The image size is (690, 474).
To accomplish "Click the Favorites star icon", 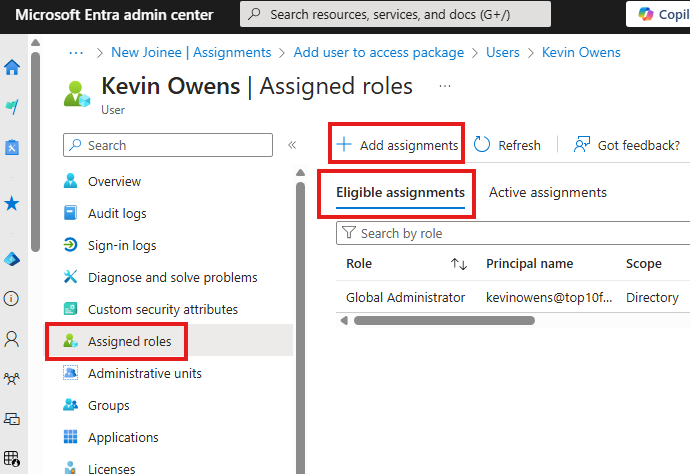I will tap(12, 203).
